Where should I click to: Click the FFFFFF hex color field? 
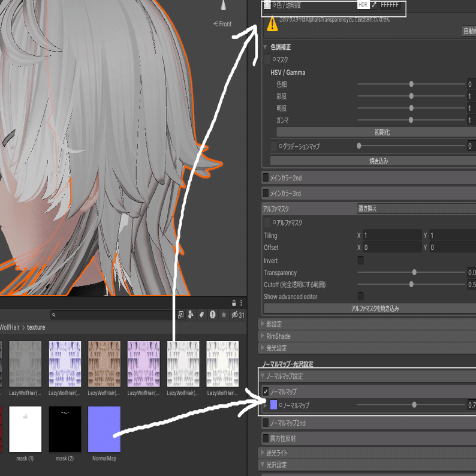point(390,5)
